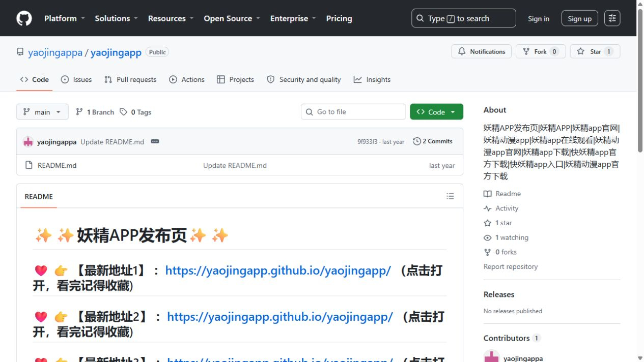Select the README tab
The image size is (644, 362).
point(39,197)
